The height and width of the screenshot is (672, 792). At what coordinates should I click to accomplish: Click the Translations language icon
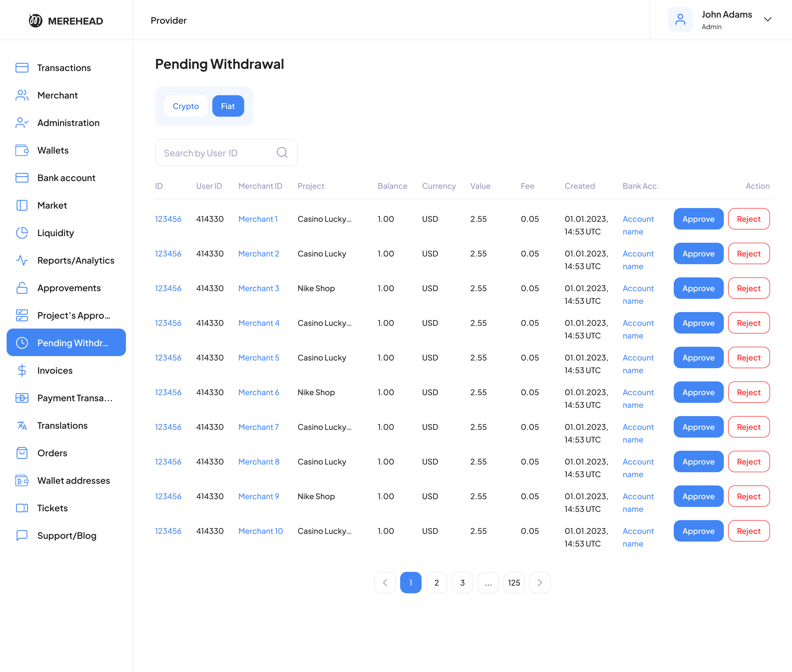pos(22,425)
